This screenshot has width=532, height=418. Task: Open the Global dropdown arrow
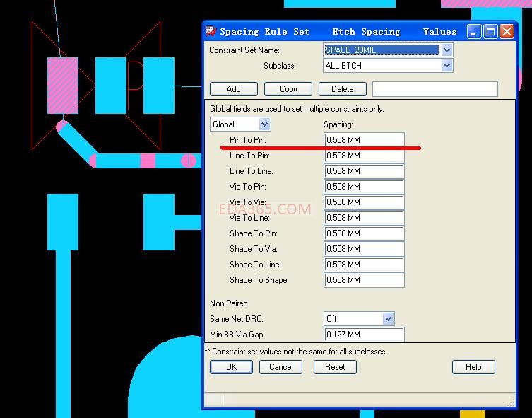pos(265,124)
